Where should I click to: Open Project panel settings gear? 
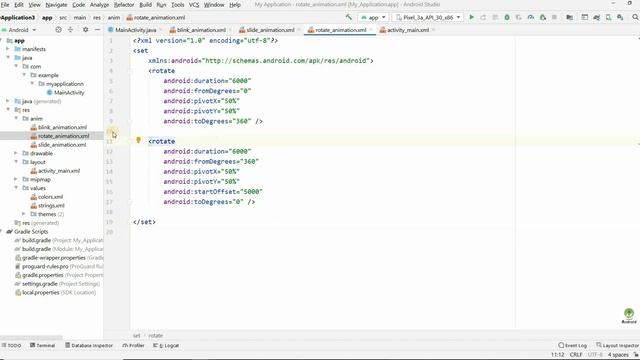[x=85, y=30]
